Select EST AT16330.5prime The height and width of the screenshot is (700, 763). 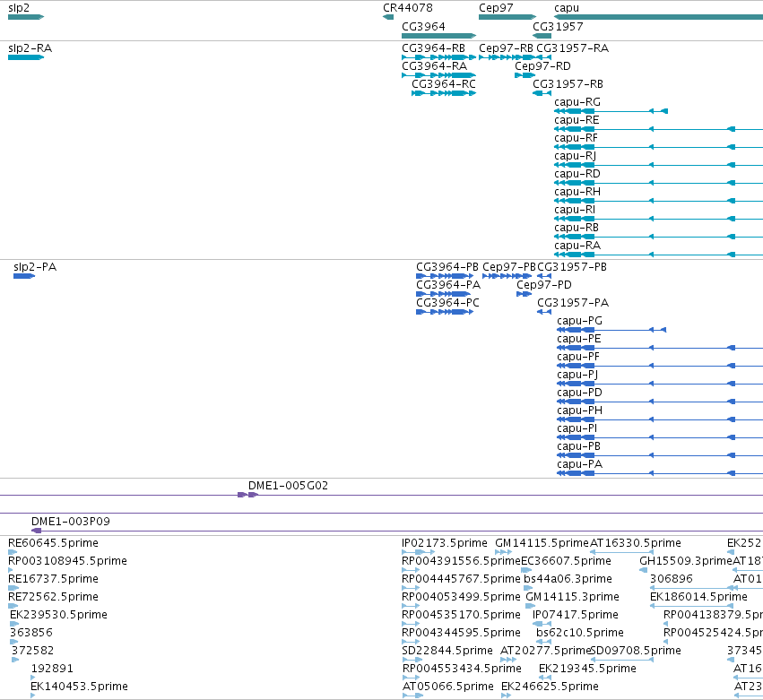[x=621, y=552]
